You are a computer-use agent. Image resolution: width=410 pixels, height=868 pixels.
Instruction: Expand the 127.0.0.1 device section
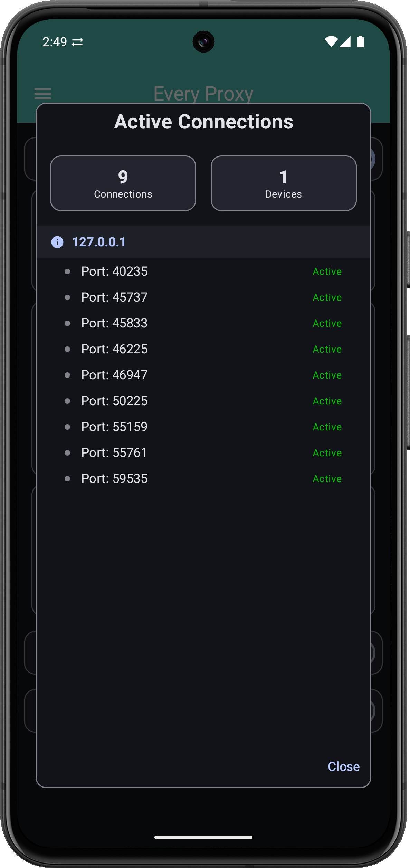pos(99,242)
